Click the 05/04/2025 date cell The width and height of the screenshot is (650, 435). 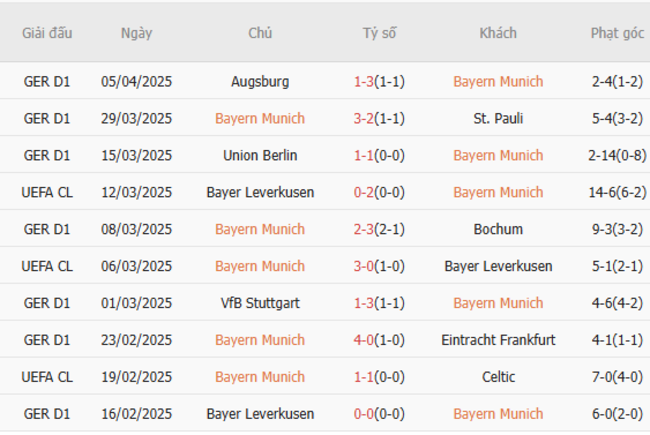136,81
